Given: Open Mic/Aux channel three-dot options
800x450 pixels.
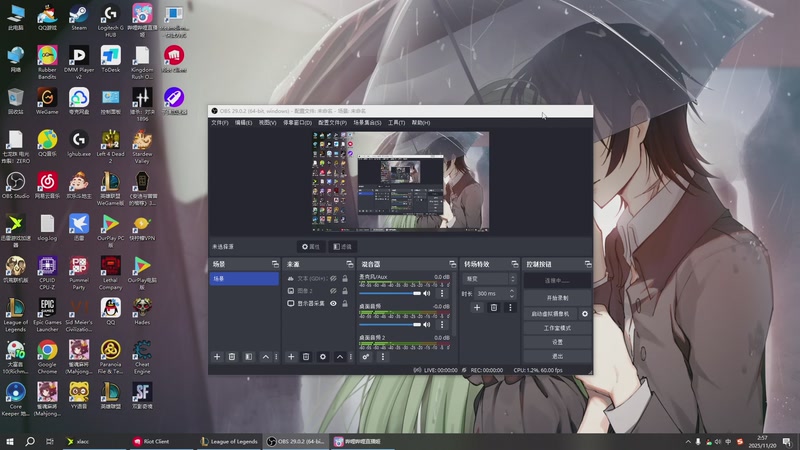Looking at the screenshot, I should [442, 293].
